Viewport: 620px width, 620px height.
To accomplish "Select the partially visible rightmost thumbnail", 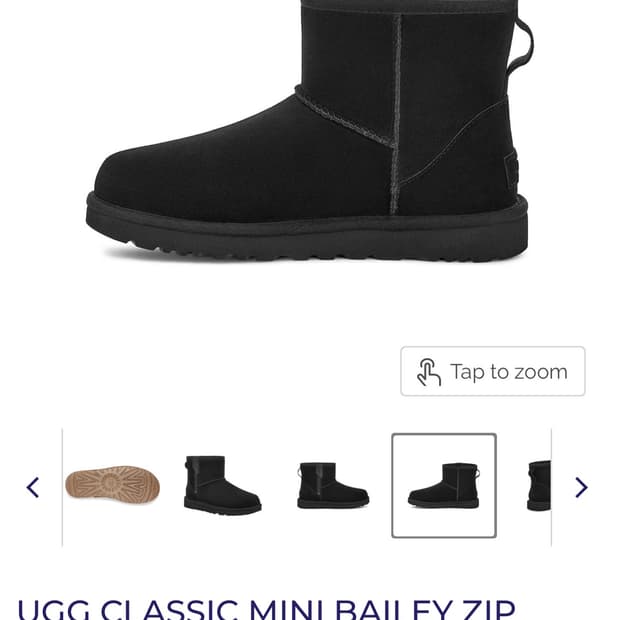I will click(539, 485).
